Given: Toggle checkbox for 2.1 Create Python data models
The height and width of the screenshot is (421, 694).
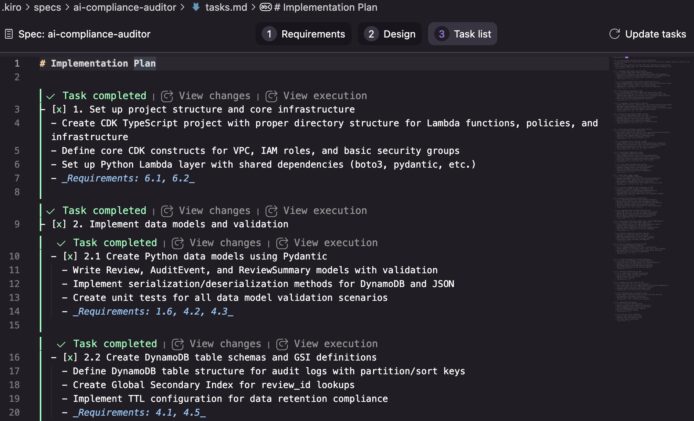Looking at the screenshot, I should click(70, 256).
